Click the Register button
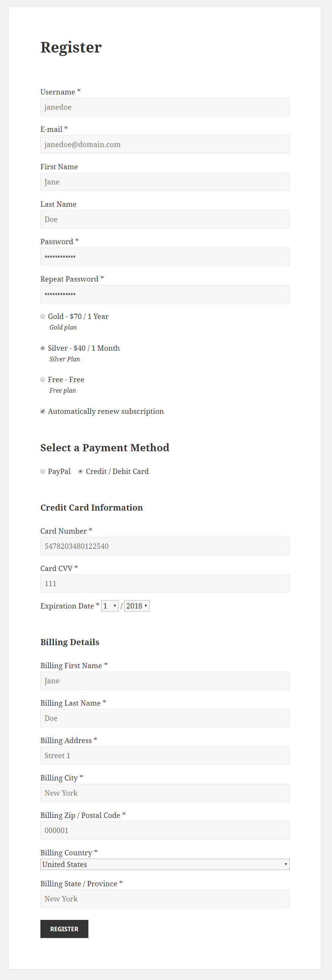This screenshot has height=980, width=332. pyautogui.click(x=64, y=929)
